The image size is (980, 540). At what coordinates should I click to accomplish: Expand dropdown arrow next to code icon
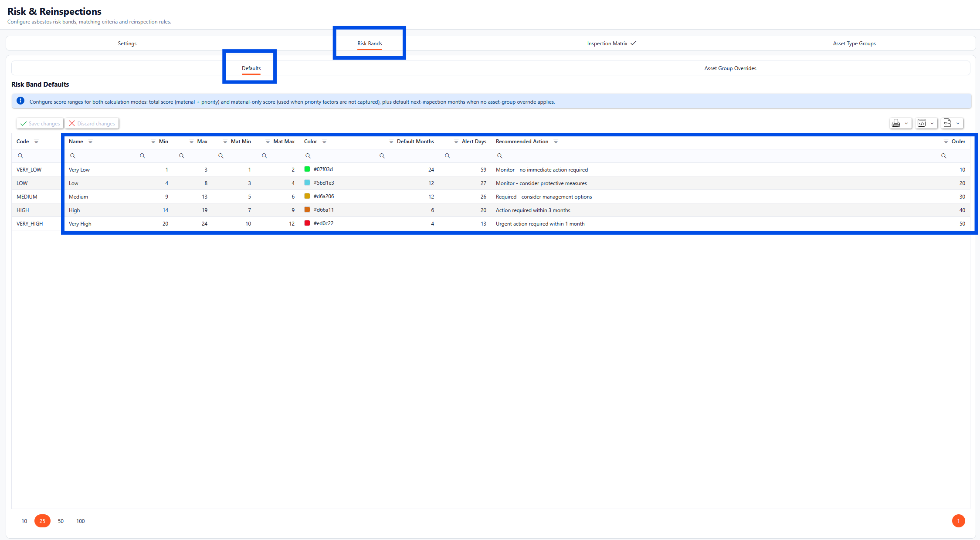932,123
